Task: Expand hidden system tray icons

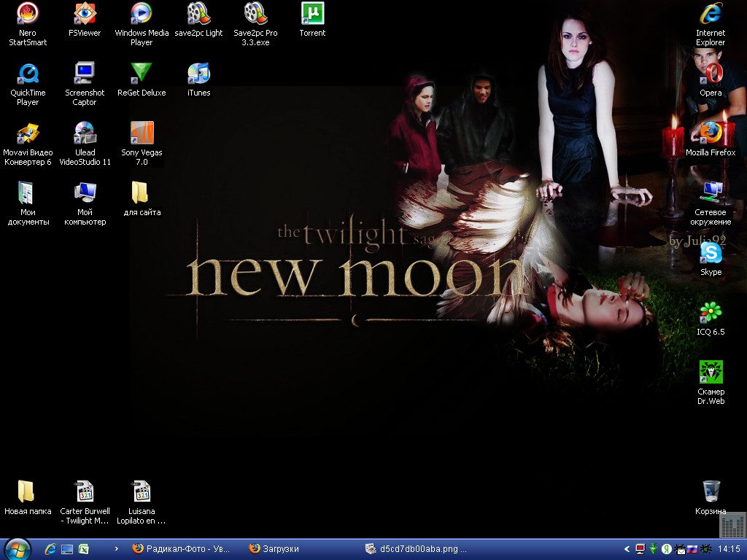Action: coord(627,549)
